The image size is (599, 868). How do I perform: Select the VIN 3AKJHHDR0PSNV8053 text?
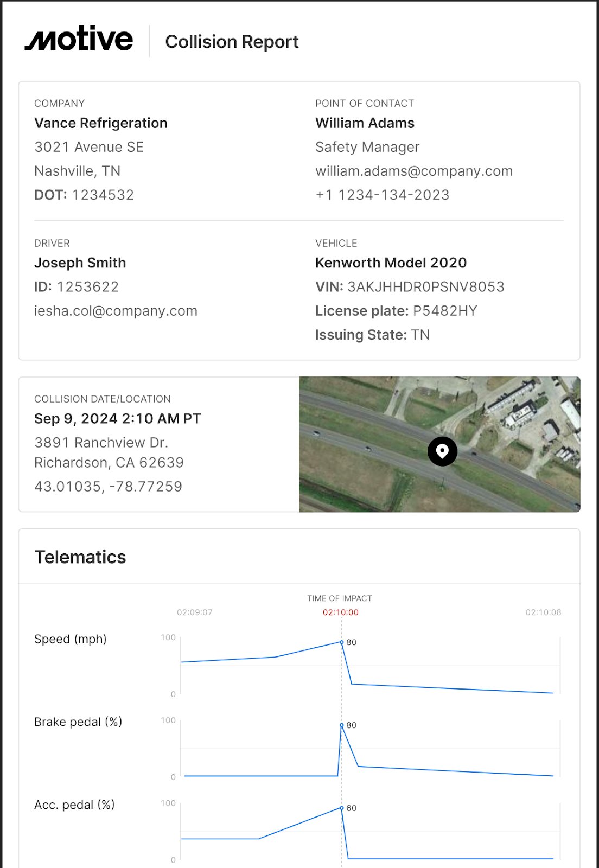(426, 287)
